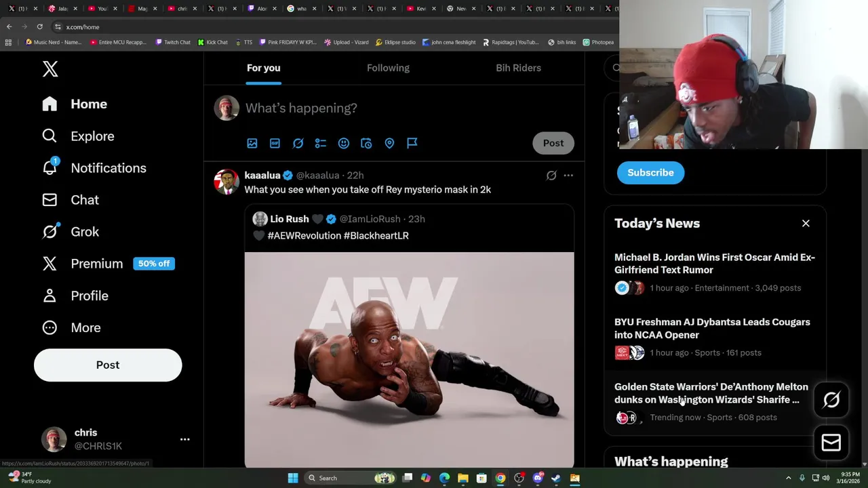Image resolution: width=868 pixels, height=488 pixels.
Task: Open Microsoft Edge from the taskbar
Action: pos(444,478)
